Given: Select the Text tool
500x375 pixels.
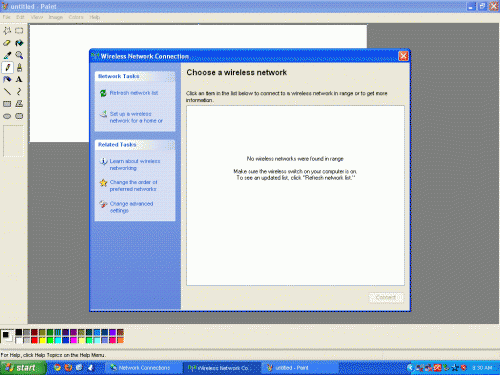Looking at the screenshot, I should pos(19,79).
